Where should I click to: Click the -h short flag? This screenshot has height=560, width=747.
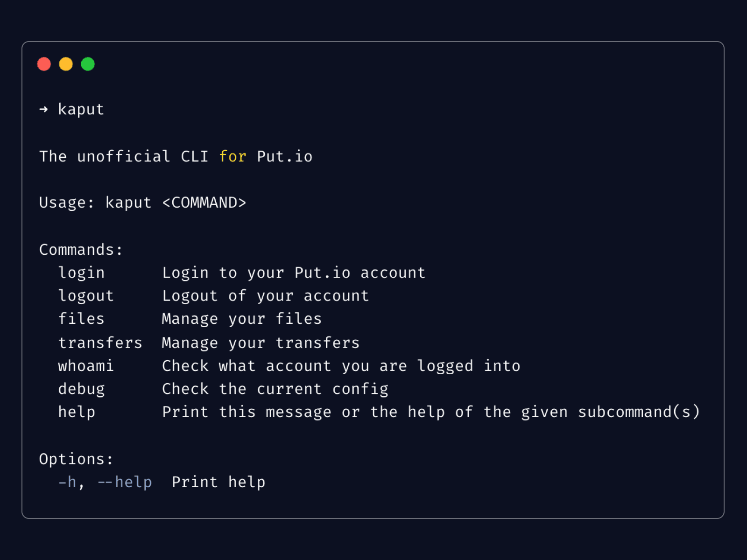67,482
